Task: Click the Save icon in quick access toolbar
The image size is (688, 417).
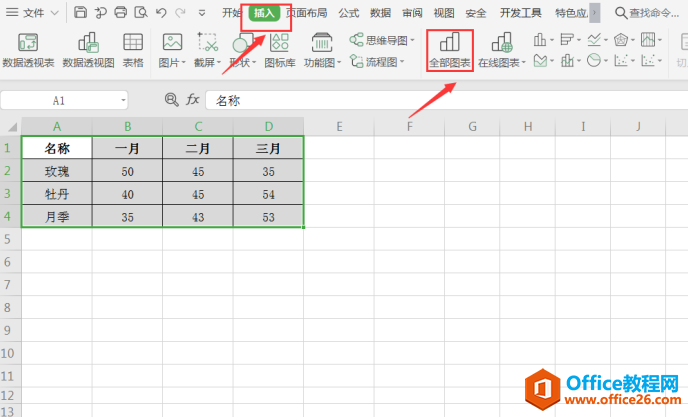Action: pyautogui.click(x=80, y=12)
